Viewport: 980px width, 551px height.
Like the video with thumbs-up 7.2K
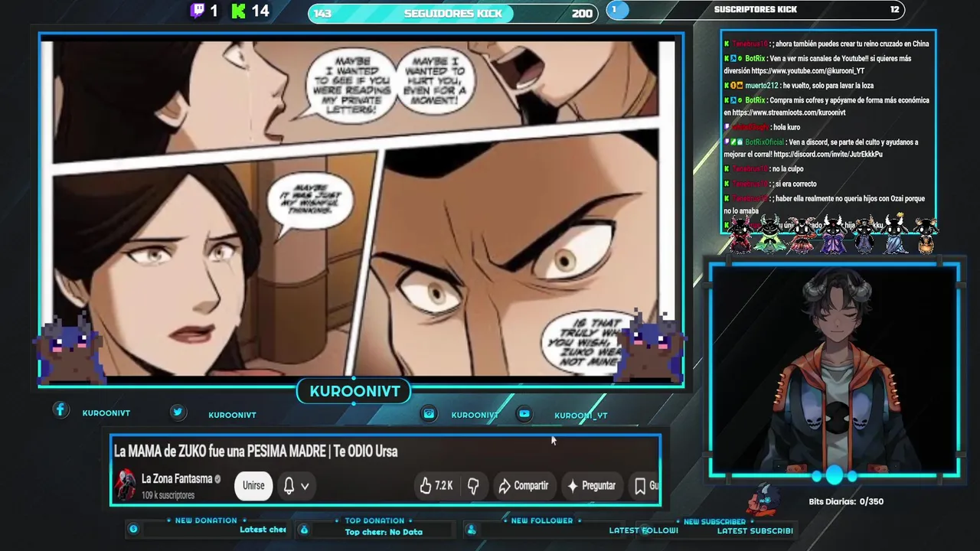coord(436,485)
